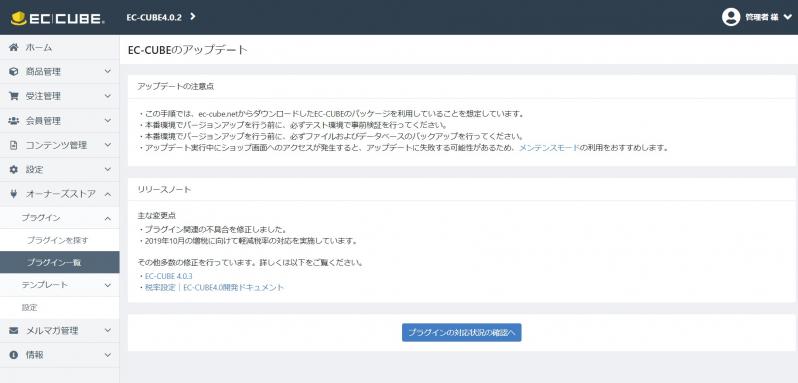Click アップデートの注意点 section heading

coord(176,86)
